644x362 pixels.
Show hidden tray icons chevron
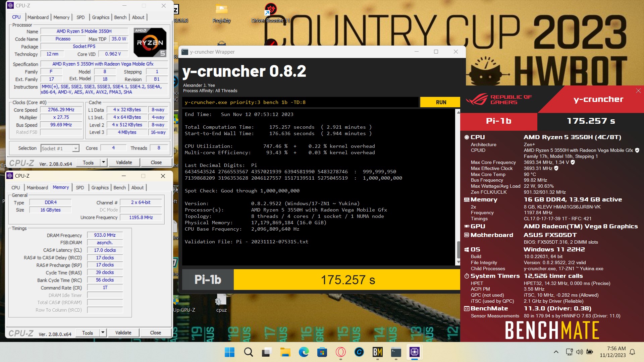pos(556,352)
